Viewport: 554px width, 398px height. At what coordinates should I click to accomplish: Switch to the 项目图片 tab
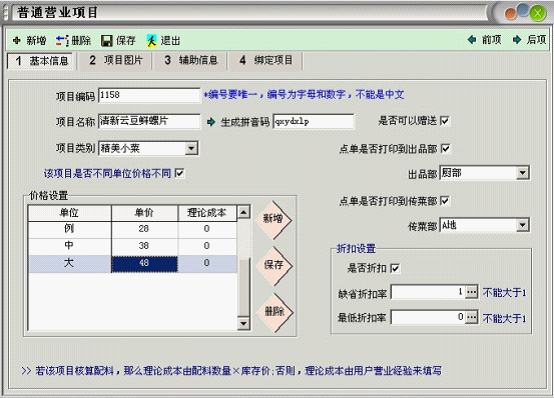coord(116,60)
